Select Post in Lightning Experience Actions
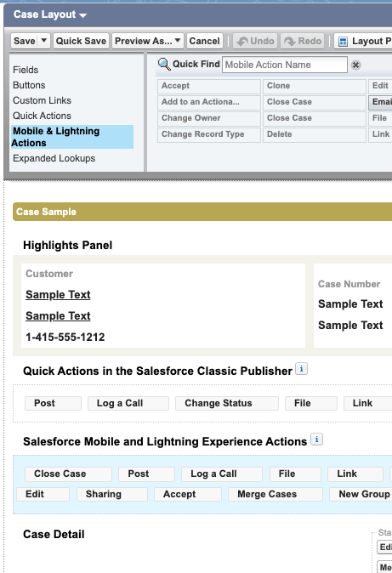This screenshot has height=573, width=392. pyautogui.click(x=146, y=474)
